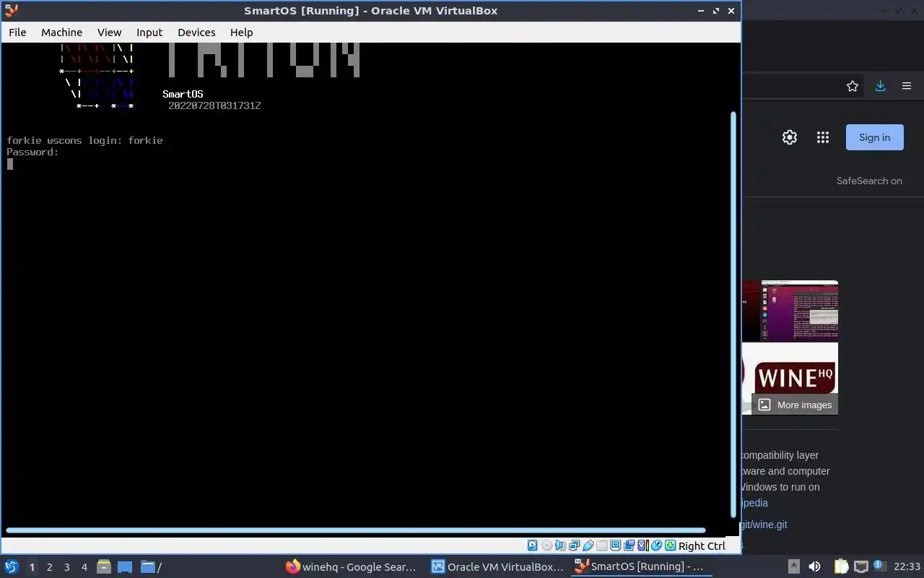Follow the wine.git link in Firefox
924x578 pixels.
click(x=764, y=525)
